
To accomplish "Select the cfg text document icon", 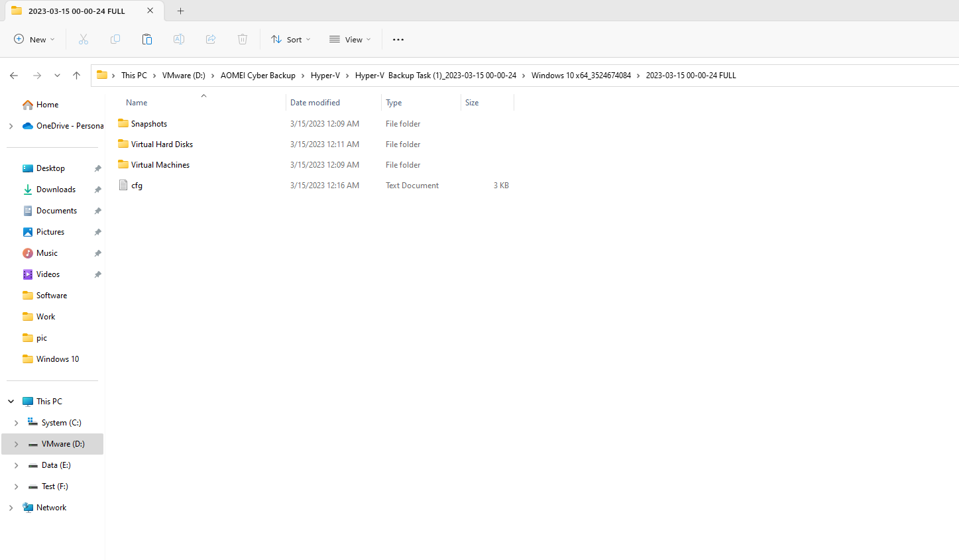I will (x=123, y=185).
